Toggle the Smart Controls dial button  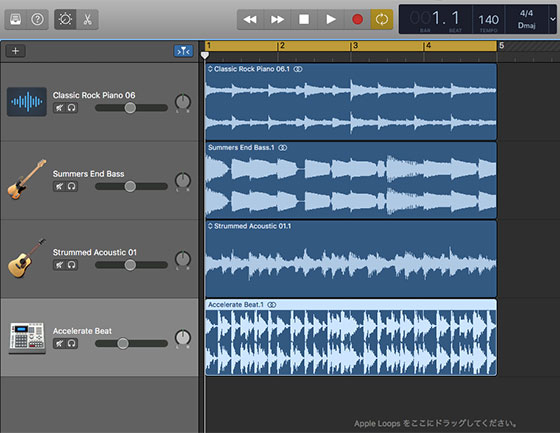coord(65,19)
